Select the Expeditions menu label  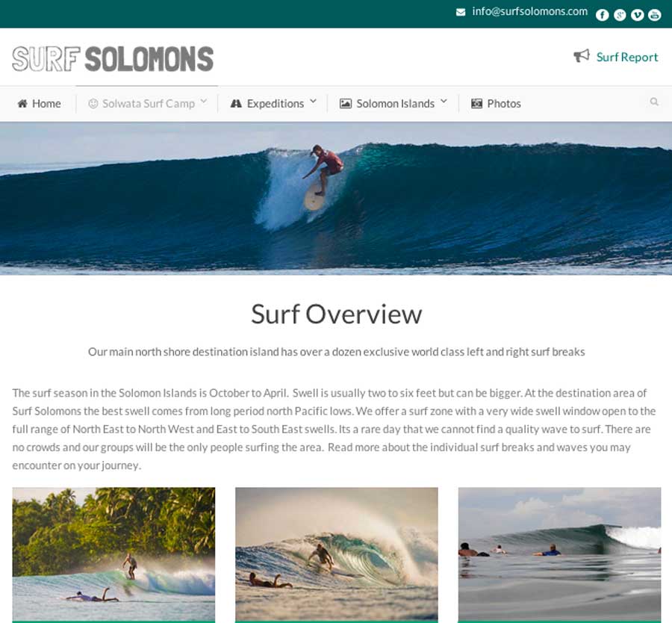click(x=275, y=103)
